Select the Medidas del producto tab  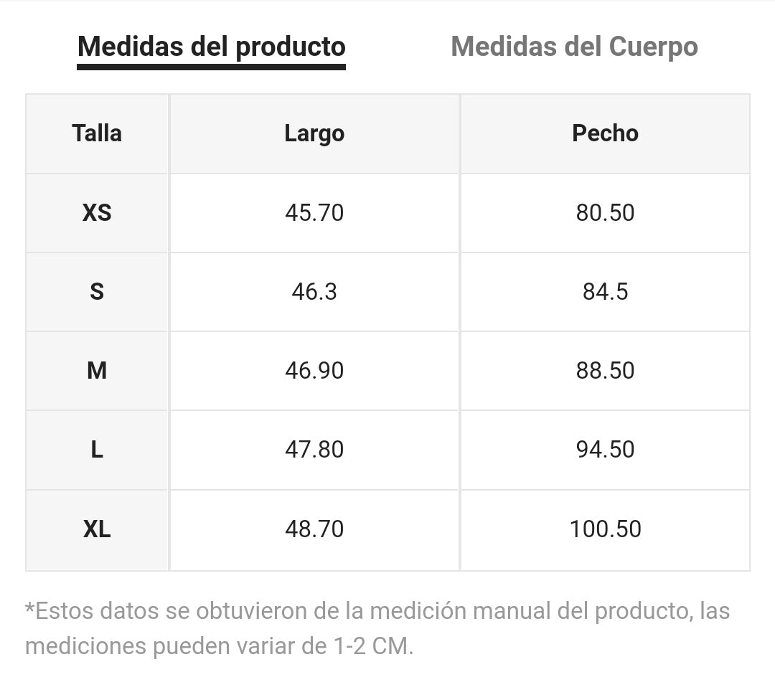(x=212, y=47)
